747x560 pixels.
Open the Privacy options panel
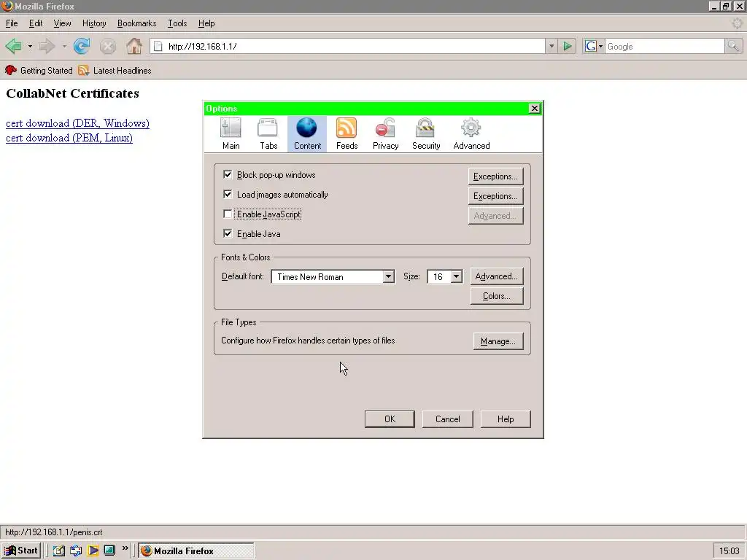[385, 134]
